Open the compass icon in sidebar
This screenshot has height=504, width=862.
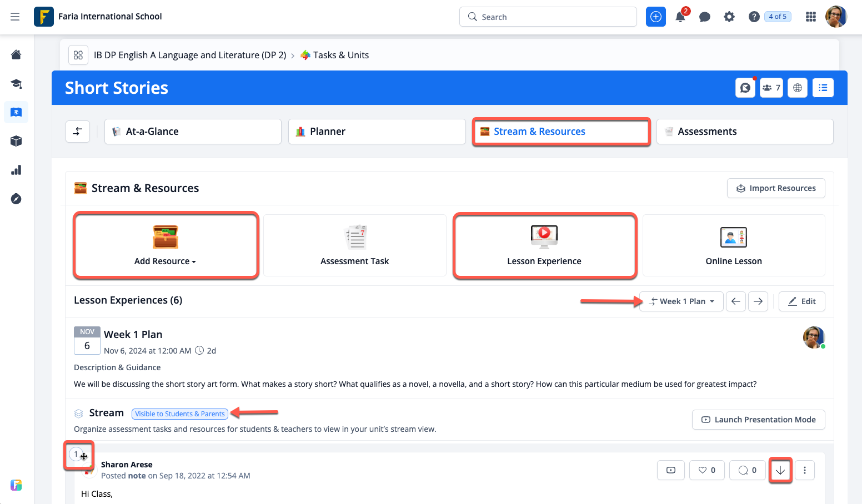pos(16,199)
